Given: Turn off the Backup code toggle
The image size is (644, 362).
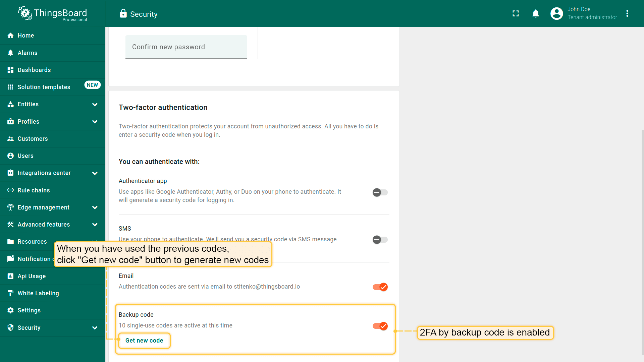Looking at the screenshot, I should (380, 326).
